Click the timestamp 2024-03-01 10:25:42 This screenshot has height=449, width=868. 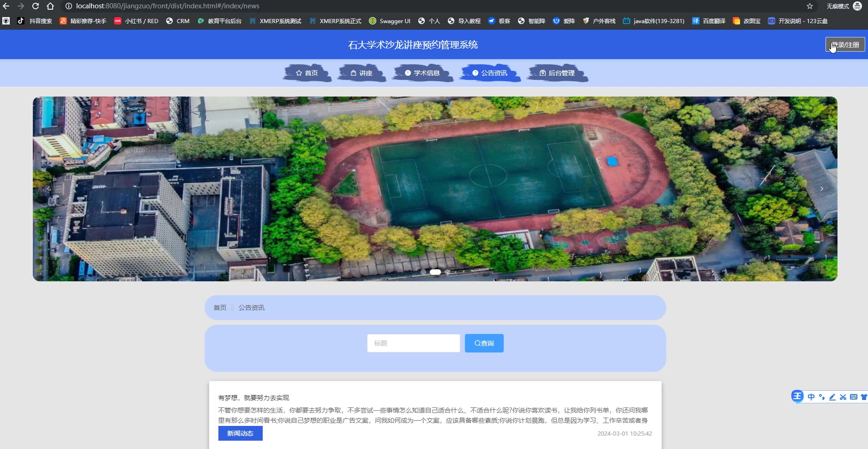click(x=625, y=434)
